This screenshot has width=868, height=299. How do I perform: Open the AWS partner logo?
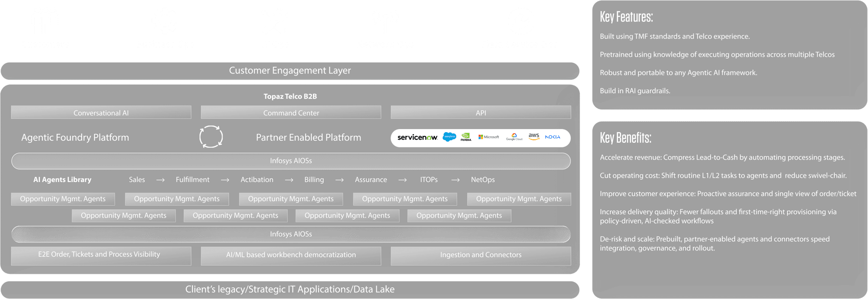[534, 137]
